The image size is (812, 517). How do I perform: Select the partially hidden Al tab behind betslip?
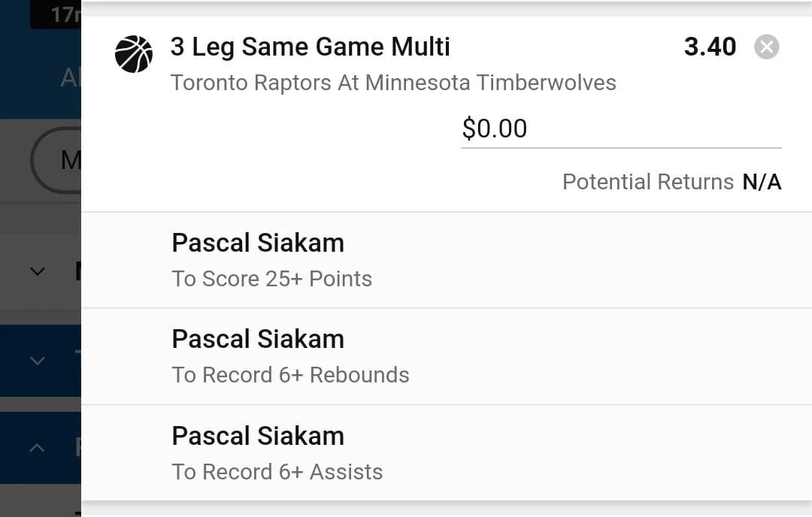click(69, 77)
